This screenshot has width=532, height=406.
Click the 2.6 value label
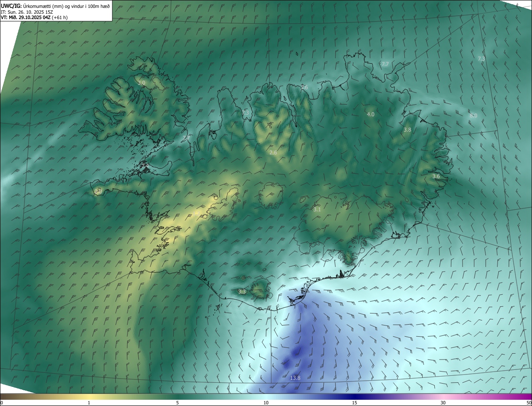point(273,153)
